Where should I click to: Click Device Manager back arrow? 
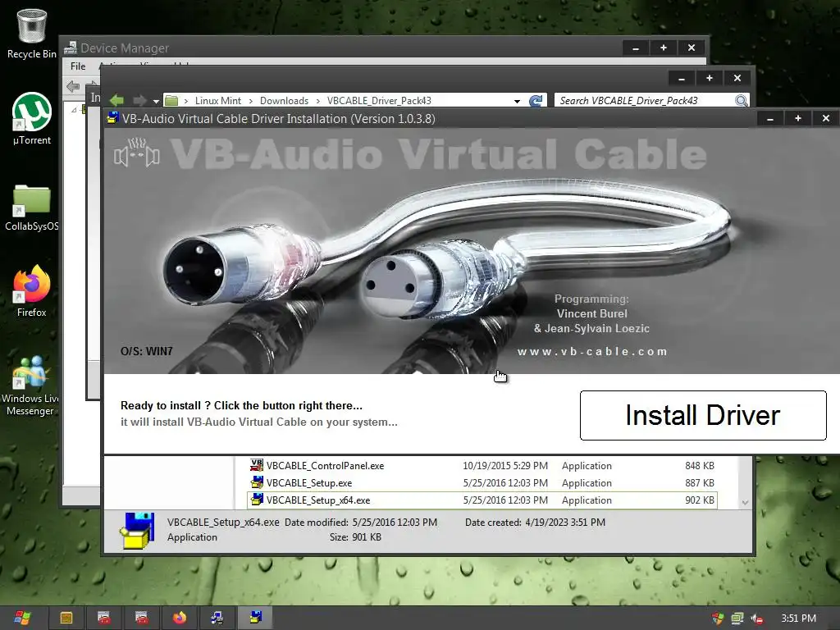point(73,85)
